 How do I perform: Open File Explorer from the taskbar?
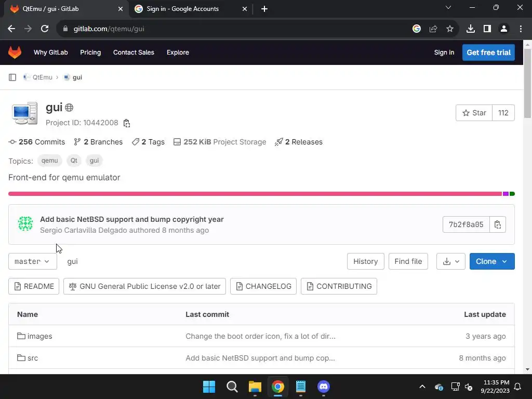click(x=255, y=387)
